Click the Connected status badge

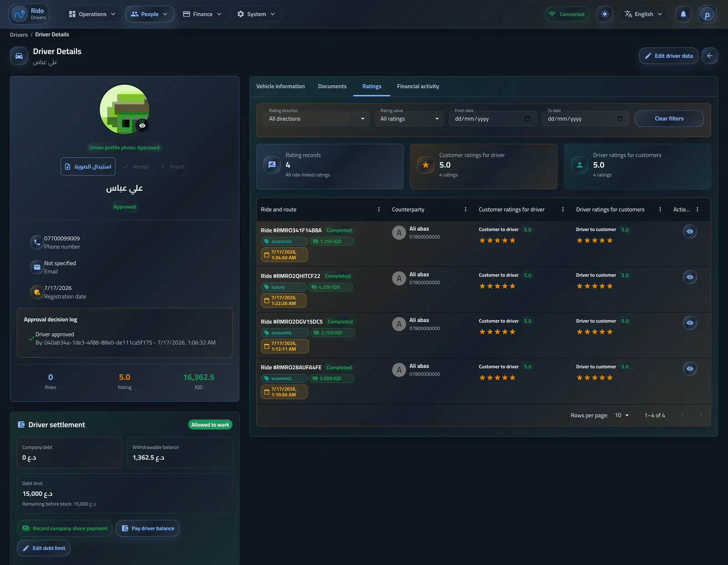coord(567,14)
